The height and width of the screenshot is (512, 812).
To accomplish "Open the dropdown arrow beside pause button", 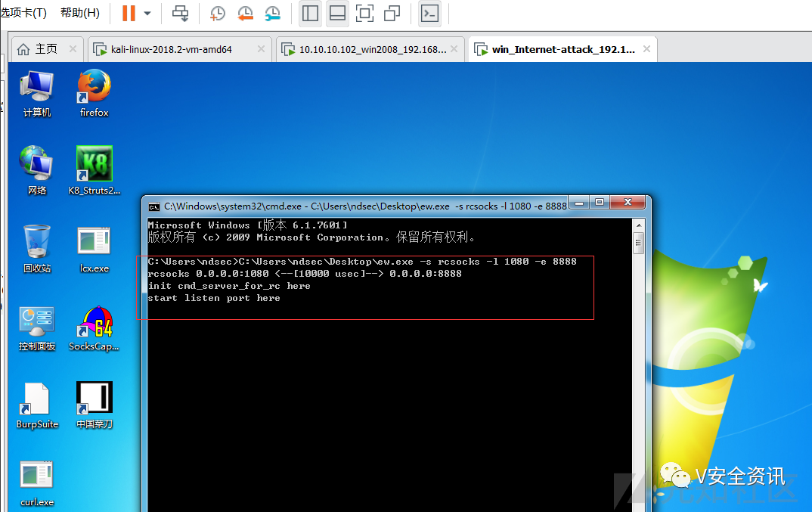I will [147, 14].
